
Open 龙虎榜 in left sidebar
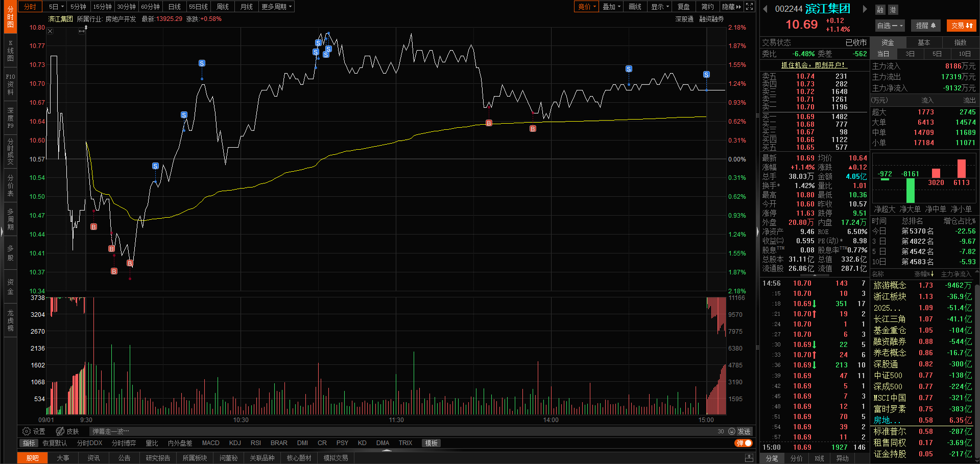[x=10, y=320]
